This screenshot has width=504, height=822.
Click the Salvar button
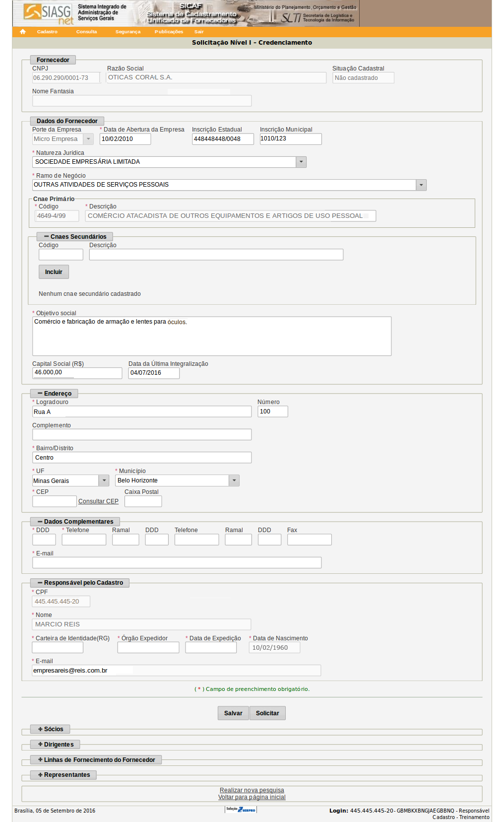pos(233,713)
